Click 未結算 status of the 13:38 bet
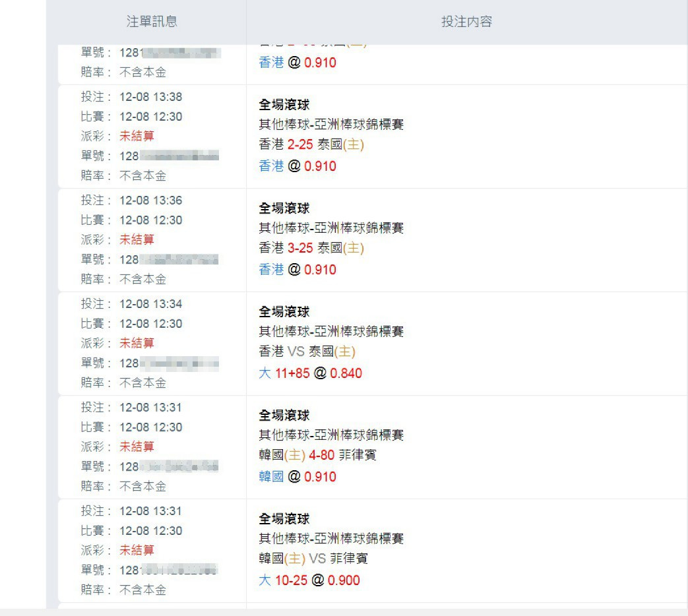 137,136
